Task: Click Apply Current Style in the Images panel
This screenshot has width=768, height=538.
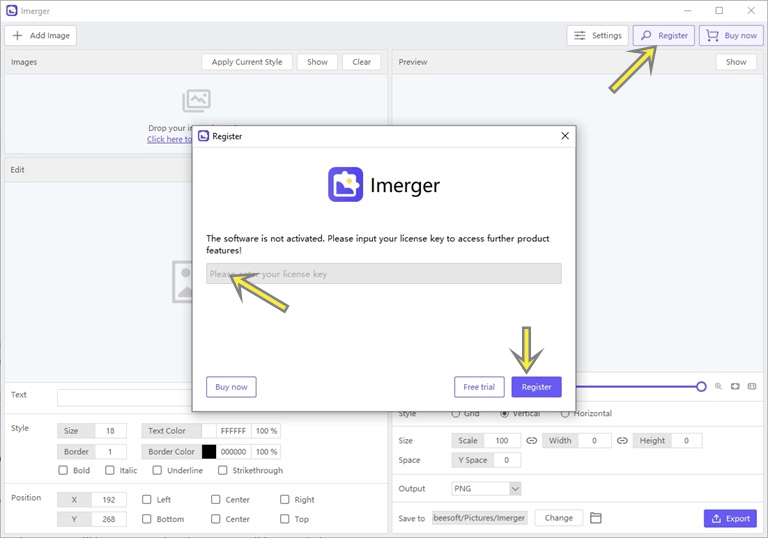Action: tap(247, 62)
